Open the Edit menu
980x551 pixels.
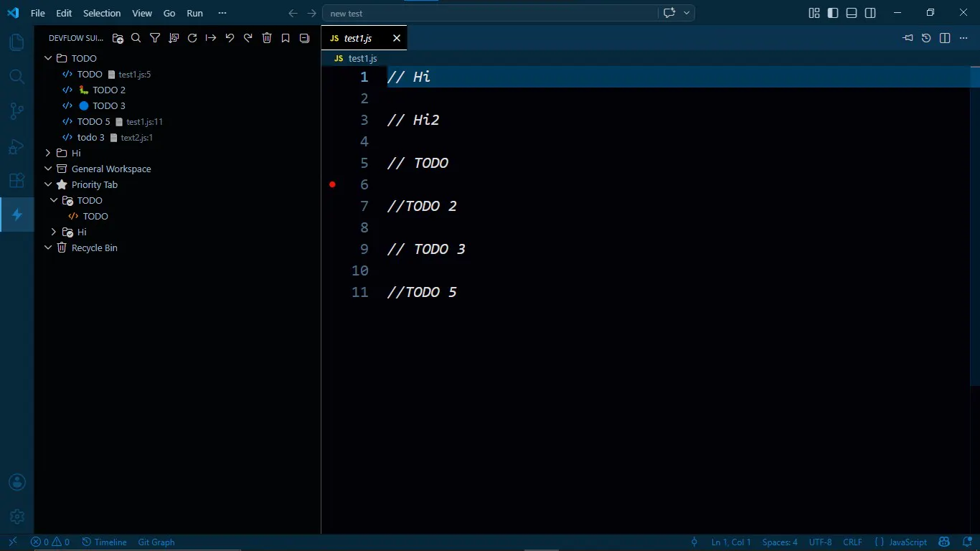[64, 13]
